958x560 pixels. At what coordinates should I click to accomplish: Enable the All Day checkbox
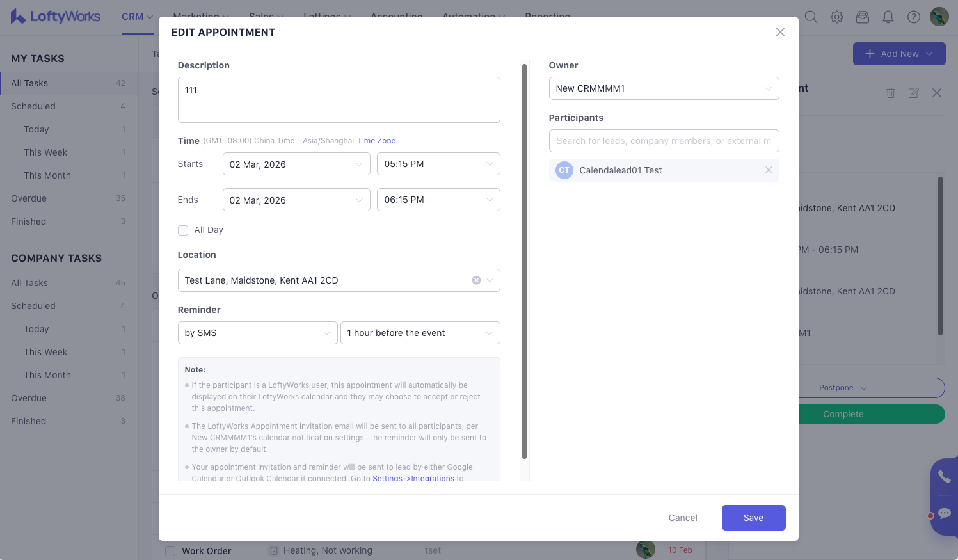tap(183, 230)
